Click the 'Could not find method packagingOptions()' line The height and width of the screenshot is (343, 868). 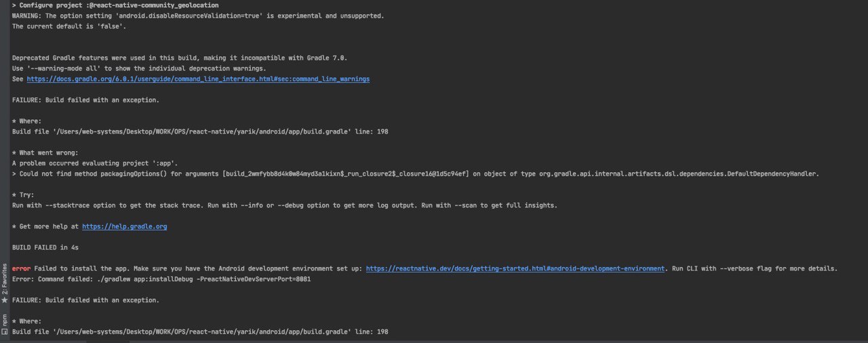[x=416, y=174]
